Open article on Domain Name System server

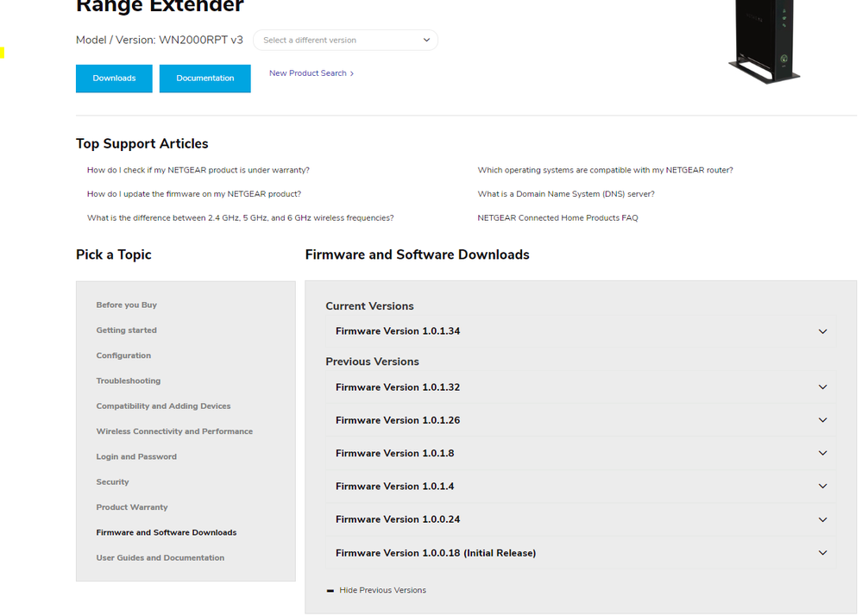566,194
